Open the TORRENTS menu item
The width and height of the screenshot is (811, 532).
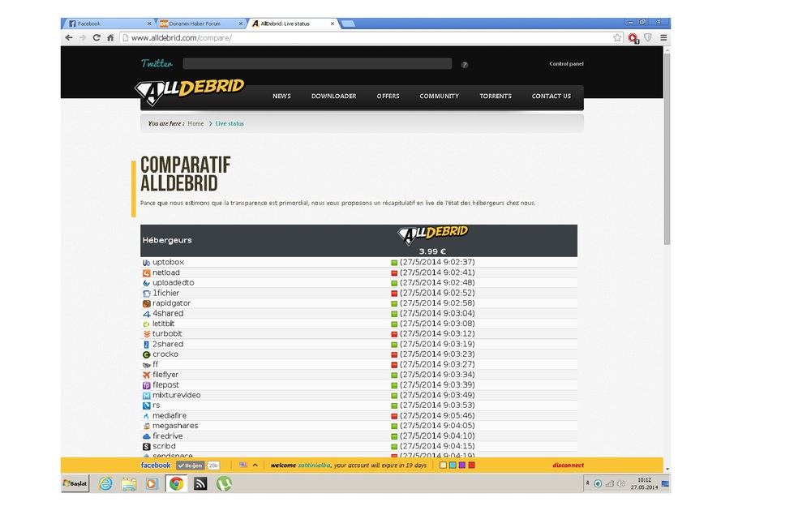click(496, 97)
